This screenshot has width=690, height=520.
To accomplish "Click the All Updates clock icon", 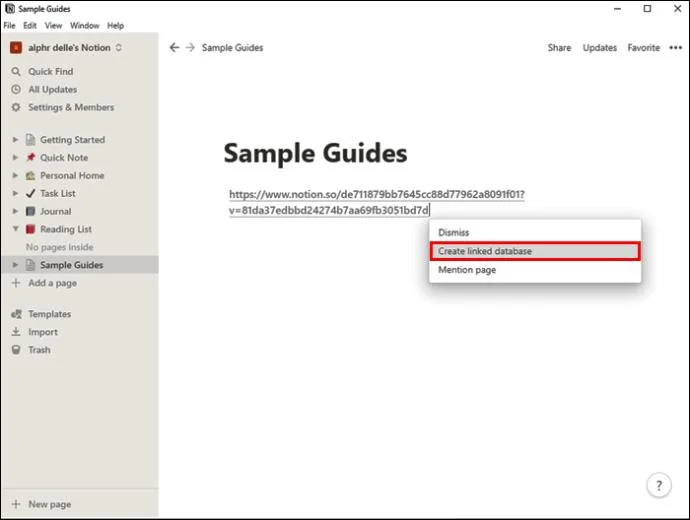I will pyautogui.click(x=16, y=89).
